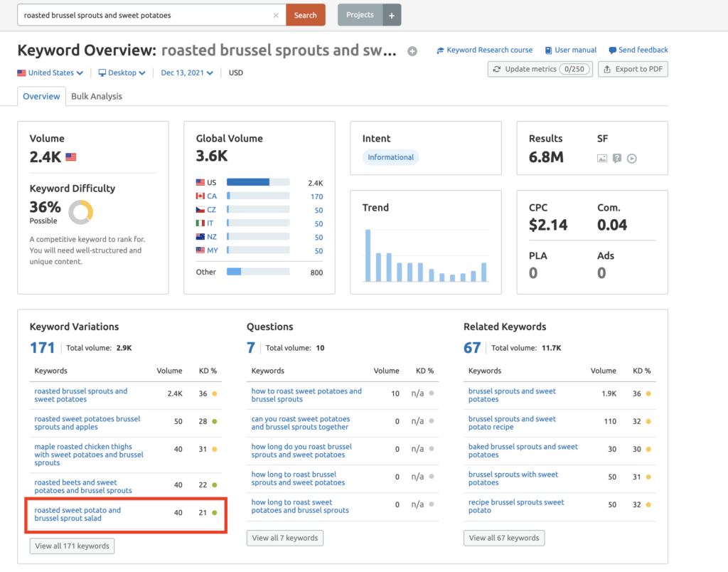Click View all 67 keywords button
This screenshot has width=728, height=572.
[504, 538]
